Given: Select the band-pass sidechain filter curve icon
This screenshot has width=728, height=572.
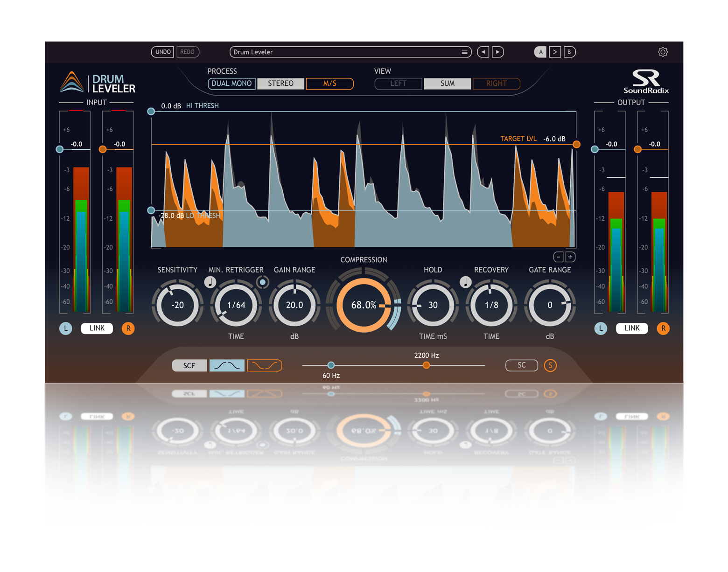Looking at the screenshot, I should tap(226, 365).
